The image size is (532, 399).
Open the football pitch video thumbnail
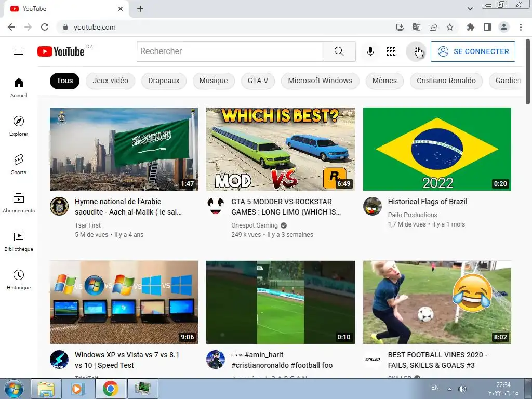[280, 302]
